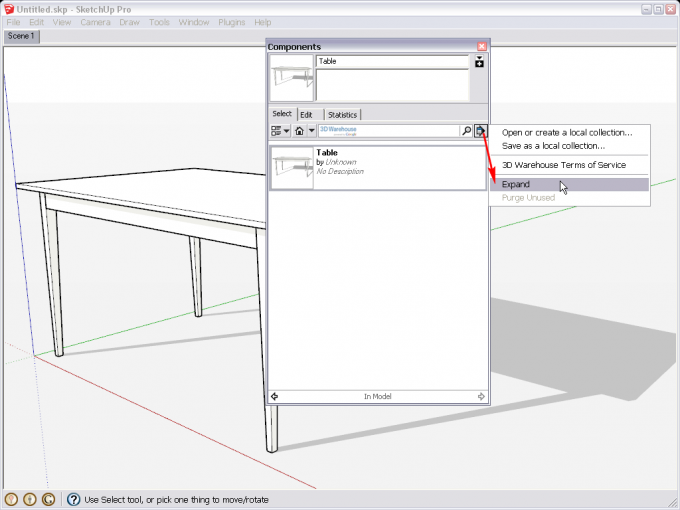
Task: Click the 3D Warehouse search field
Action: [389, 131]
